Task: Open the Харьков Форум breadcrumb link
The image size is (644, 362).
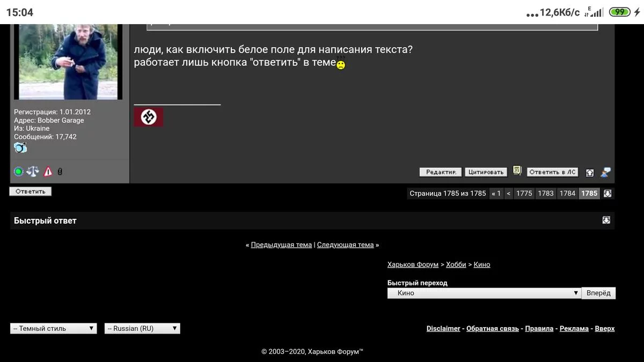Action: (413, 264)
